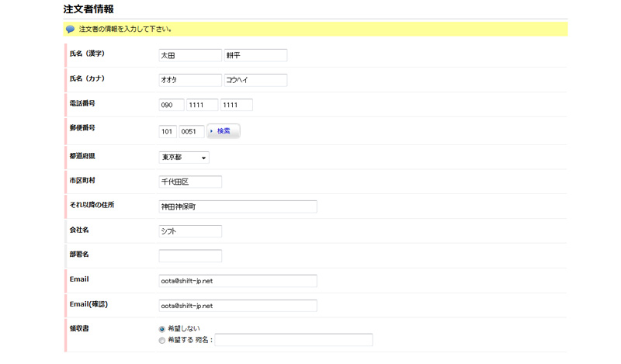The width and height of the screenshot is (621, 364).
Task: Click the Email(確認) confirmation field
Action: point(238,306)
